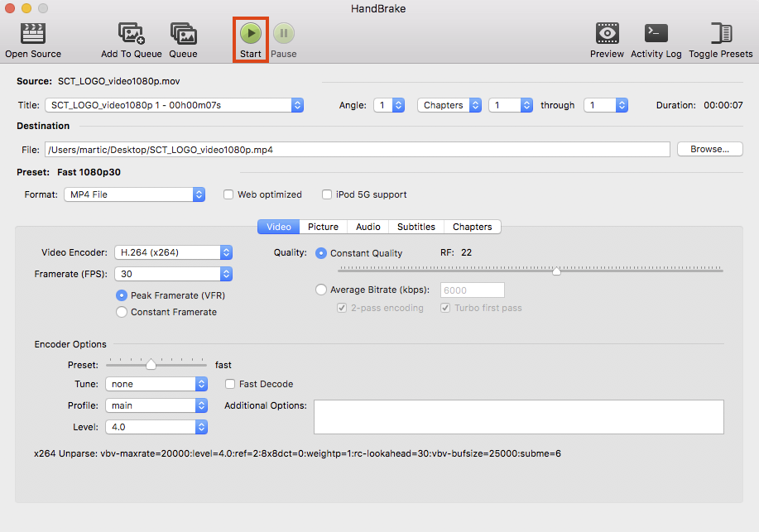Click the x264 Unparse text line
The height and width of the screenshot is (532, 759).
298,453
